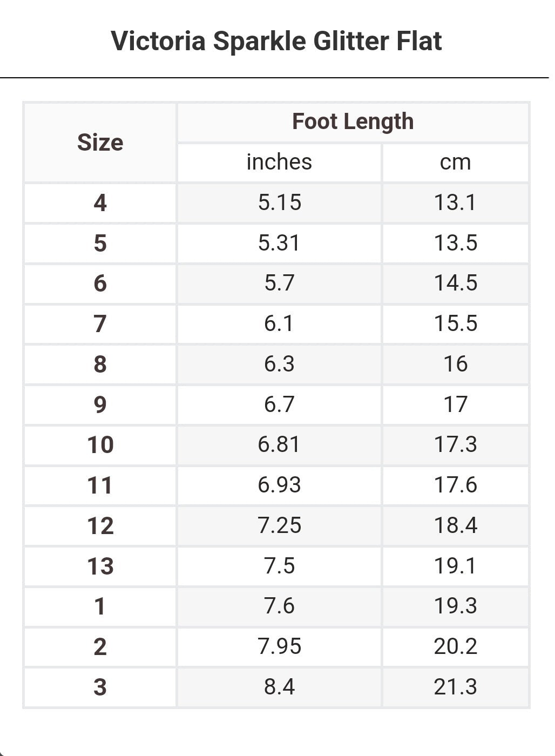The height and width of the screenshot is (756, 555).
Task: Click the 20.2 cm value
Action: (455, 646)
